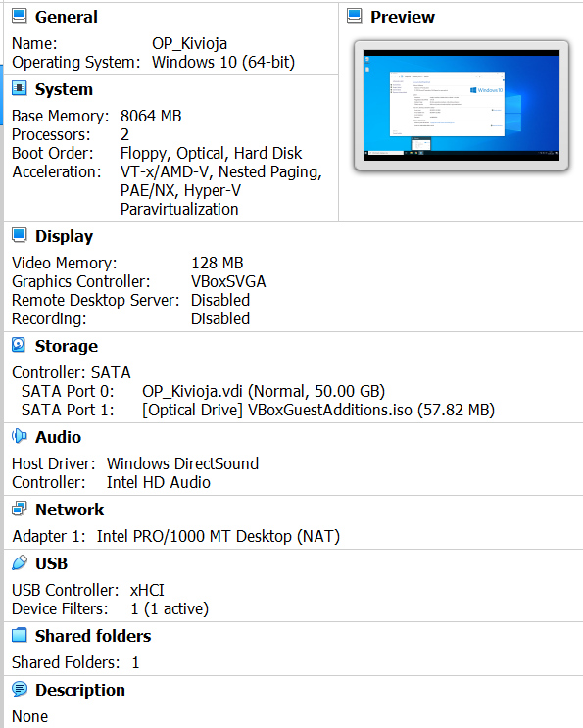Click the Processors value 2
Screen dimensions: 583x728
[124, 134]
